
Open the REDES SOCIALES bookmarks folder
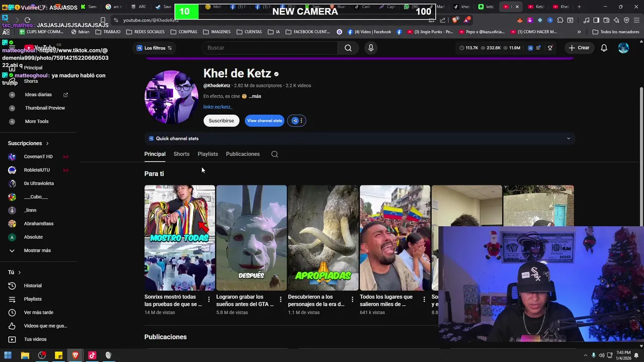pos(145,32)
